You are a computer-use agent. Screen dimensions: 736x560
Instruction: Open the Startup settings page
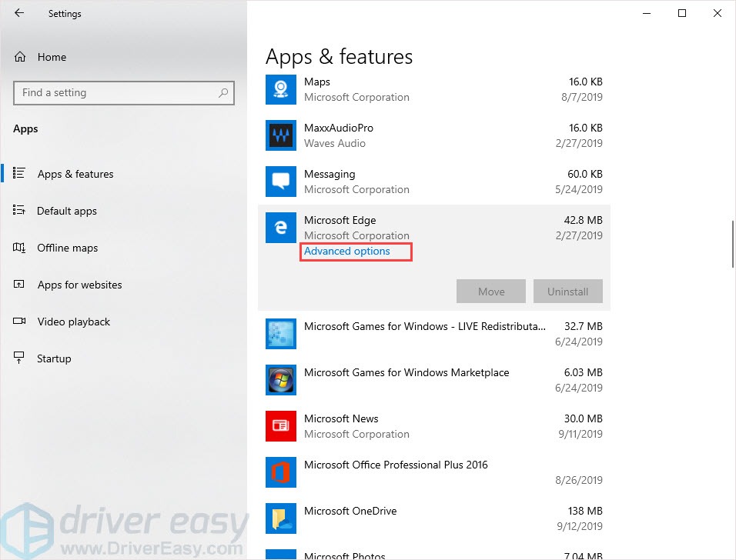coord(54,358)
